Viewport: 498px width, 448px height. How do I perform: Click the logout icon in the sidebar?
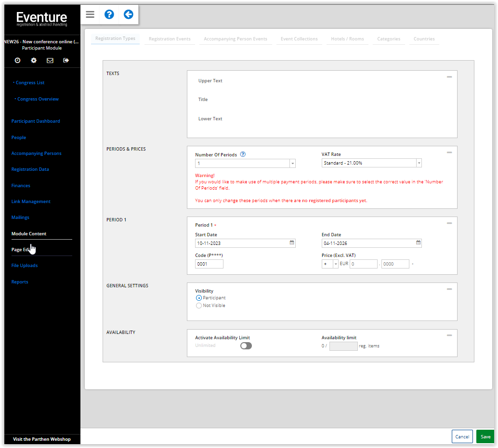(x=66, y=60)
